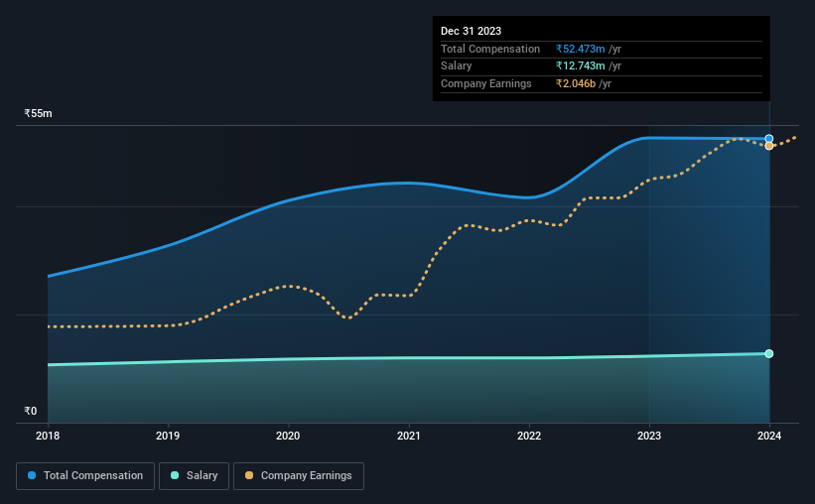Click the Salary label in tooltip
This screenshot has width=815, height=504.
click(457, 66)
